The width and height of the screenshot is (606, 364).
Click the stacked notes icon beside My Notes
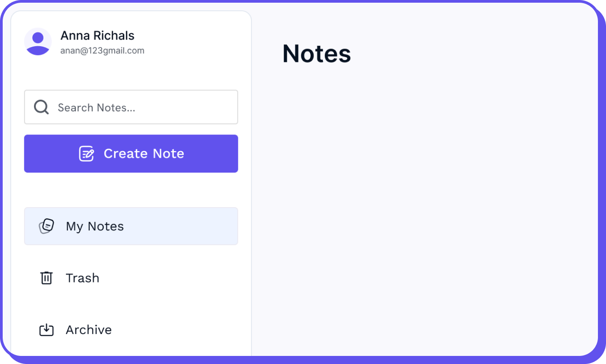47,226
